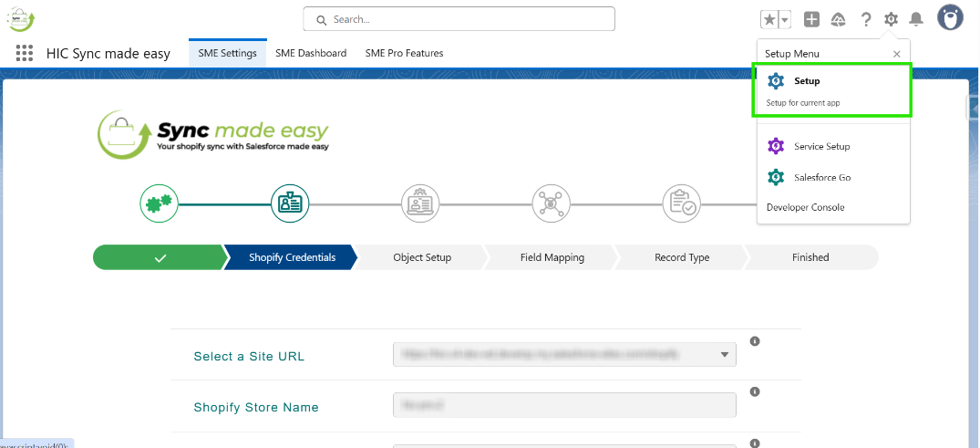Open Salesforce Go from the menu

(x=833, y=178)
